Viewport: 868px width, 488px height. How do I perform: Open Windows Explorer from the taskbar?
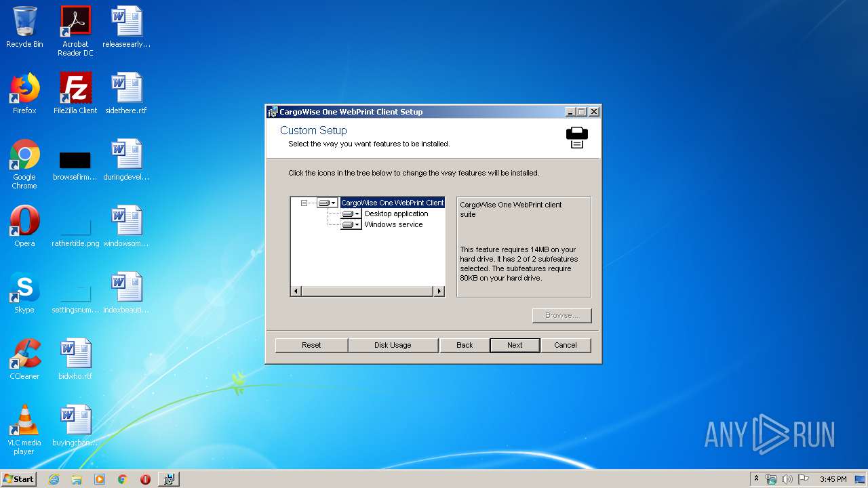(77, 479)
